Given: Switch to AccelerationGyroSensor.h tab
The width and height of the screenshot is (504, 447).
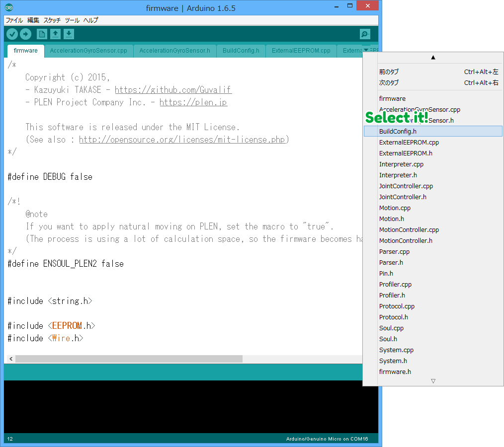Looking at the screenshot, I should [x=174, y=51].
